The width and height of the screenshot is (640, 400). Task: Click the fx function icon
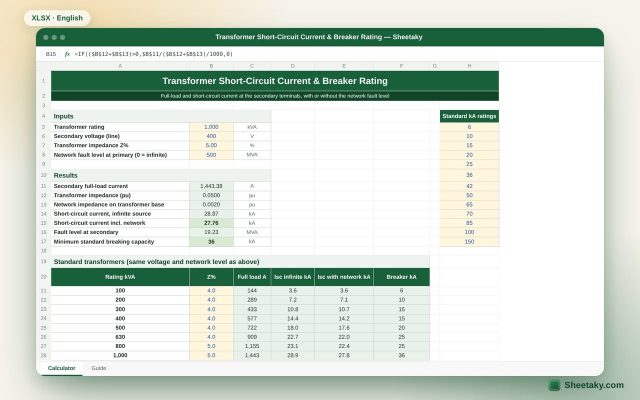tap(67, 54)
